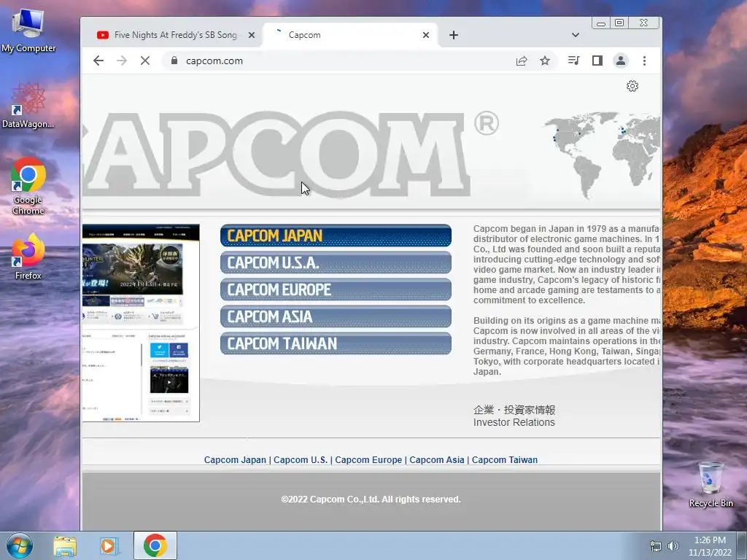Select the CAPCOM JAPAN button
747x560 pixels.
click(336, 236)
